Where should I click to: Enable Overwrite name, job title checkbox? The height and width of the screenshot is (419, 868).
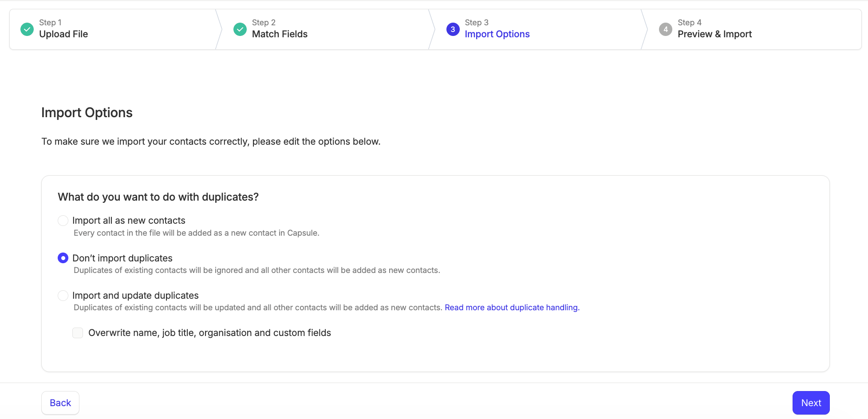click(x=78, y=333)
